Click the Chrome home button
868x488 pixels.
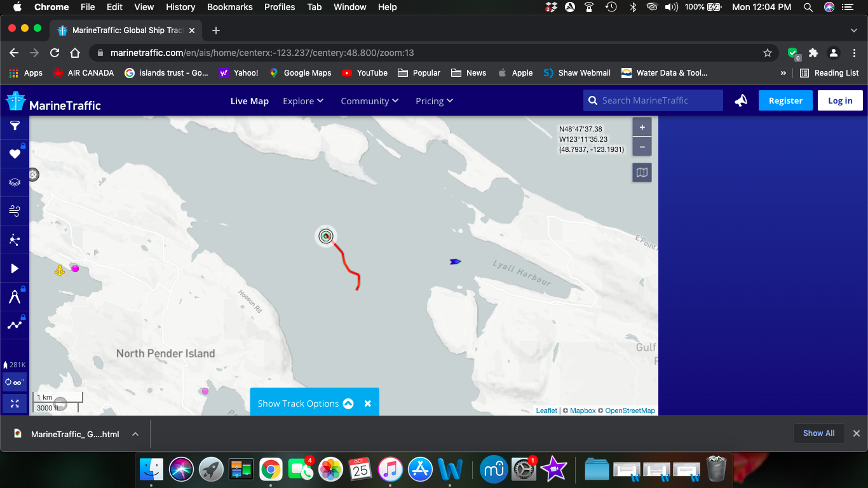tap(75, 53)
